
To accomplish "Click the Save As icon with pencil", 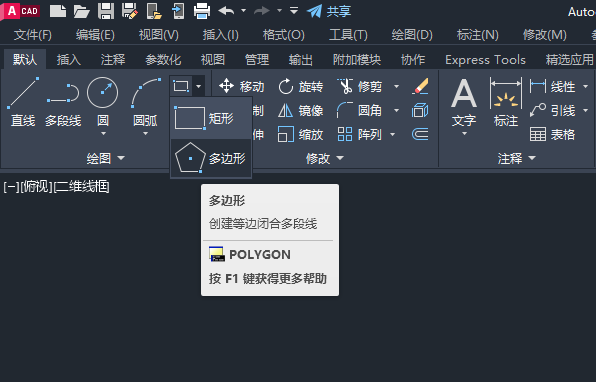I will pos(130,11).
